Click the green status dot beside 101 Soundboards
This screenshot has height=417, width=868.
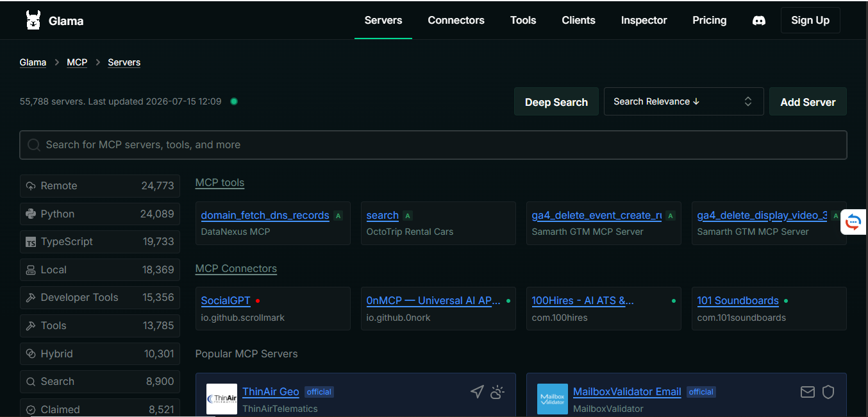point(786,300)
